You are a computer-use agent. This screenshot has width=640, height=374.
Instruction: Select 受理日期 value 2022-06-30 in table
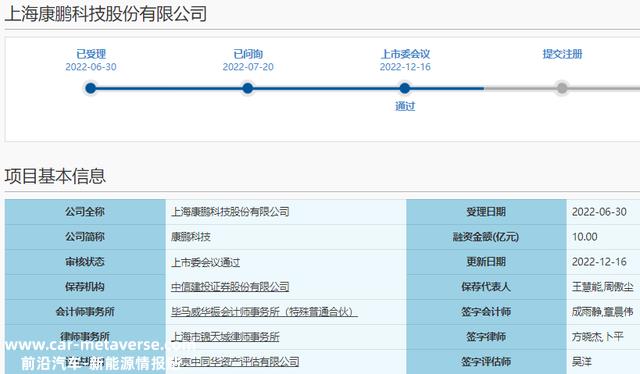click(599, 212)
